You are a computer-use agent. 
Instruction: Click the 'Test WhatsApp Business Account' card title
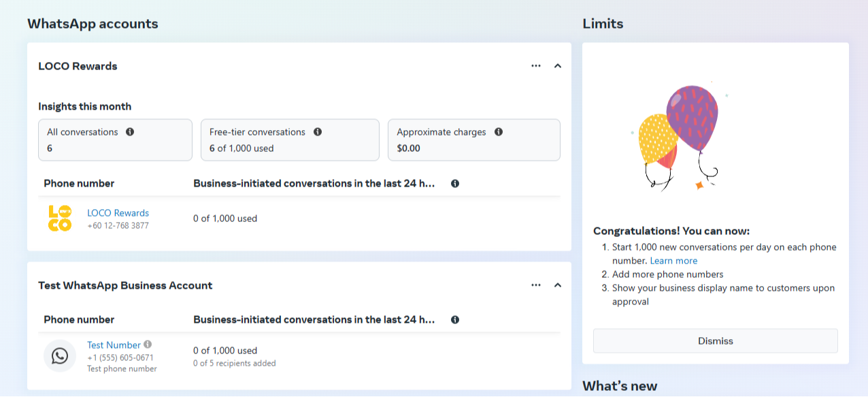click(x=125, y=285)
